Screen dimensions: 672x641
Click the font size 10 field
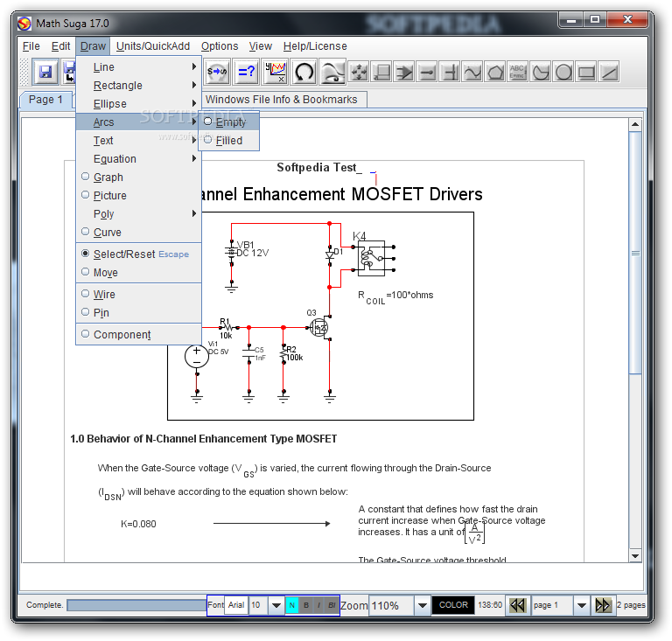pyautogui.click(x=258, y=605)
